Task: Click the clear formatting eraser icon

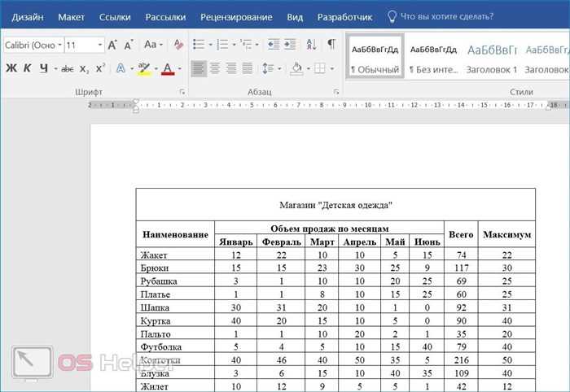Action: click(x=178, y=45)
